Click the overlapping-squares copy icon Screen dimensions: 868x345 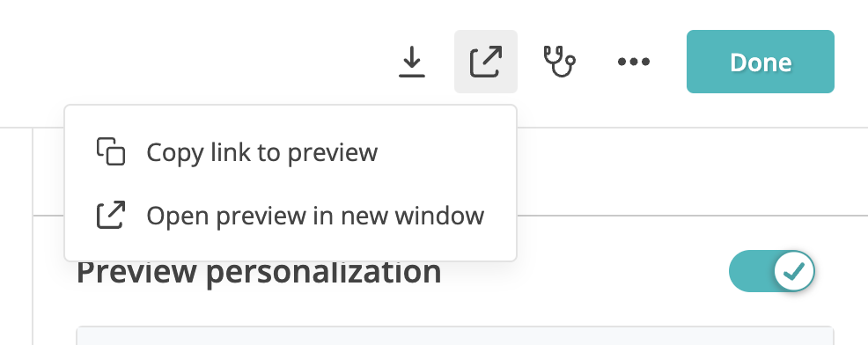111,151
